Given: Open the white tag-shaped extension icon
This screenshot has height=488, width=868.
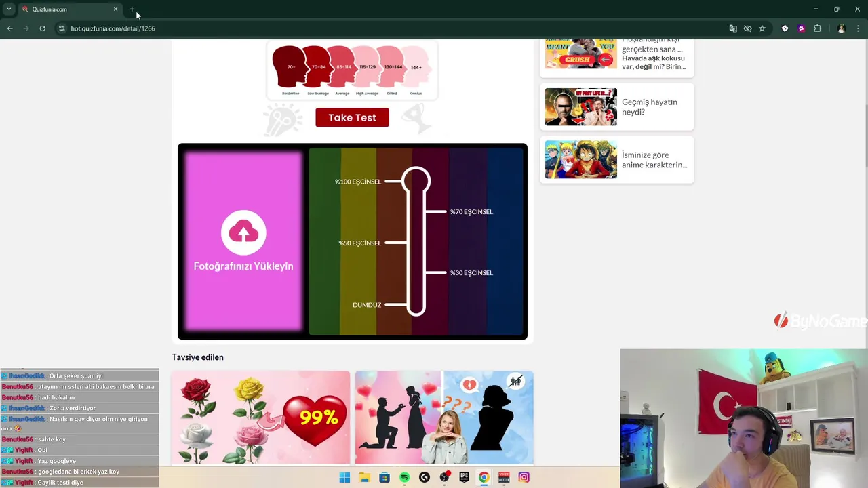Looking at the screenshot, I should [x=785, y=28].
